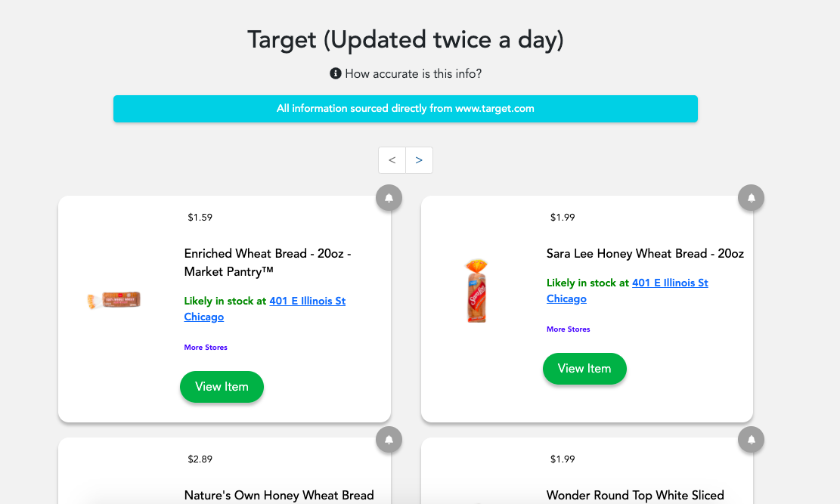Toggle alert bell for Wonder Round Top bread
The width and height of the screenshot is (840, 504).
pyautogui.click(x=752, y=439)
